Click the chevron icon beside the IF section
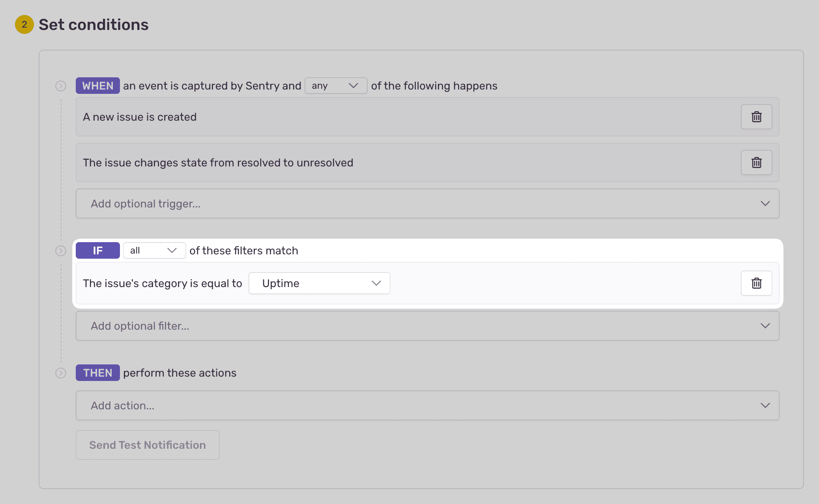 [x=61, y=250]
